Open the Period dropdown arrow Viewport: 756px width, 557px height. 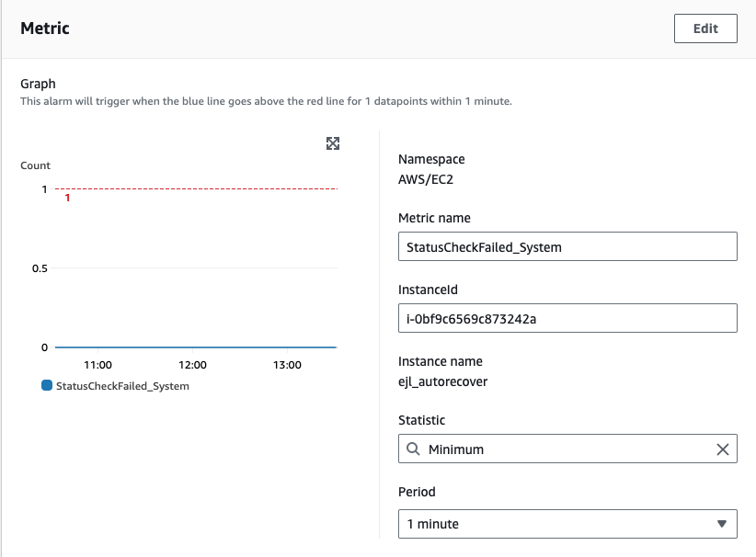coord(721,524)
